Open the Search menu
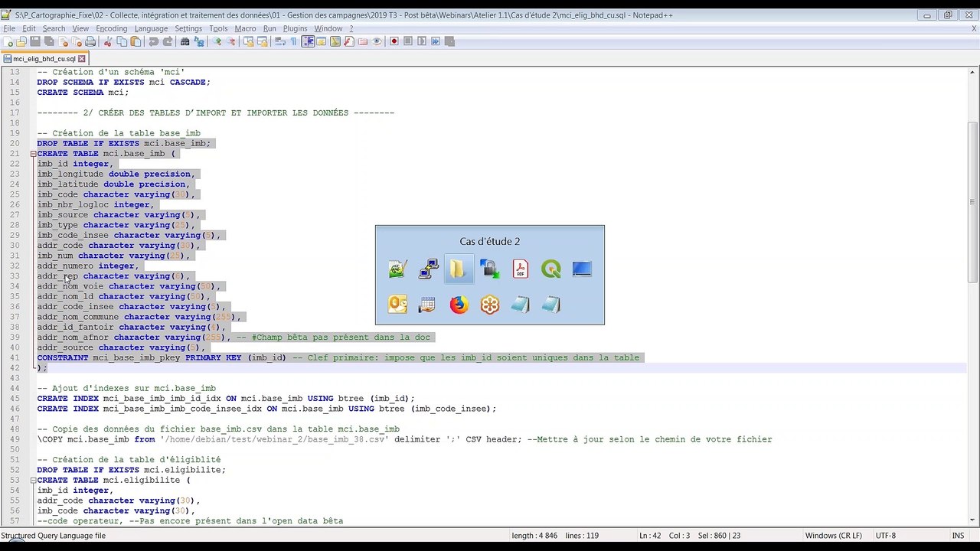Image resolution: width=980 pixels, height=551 pixels. click(x=54, y=28)
